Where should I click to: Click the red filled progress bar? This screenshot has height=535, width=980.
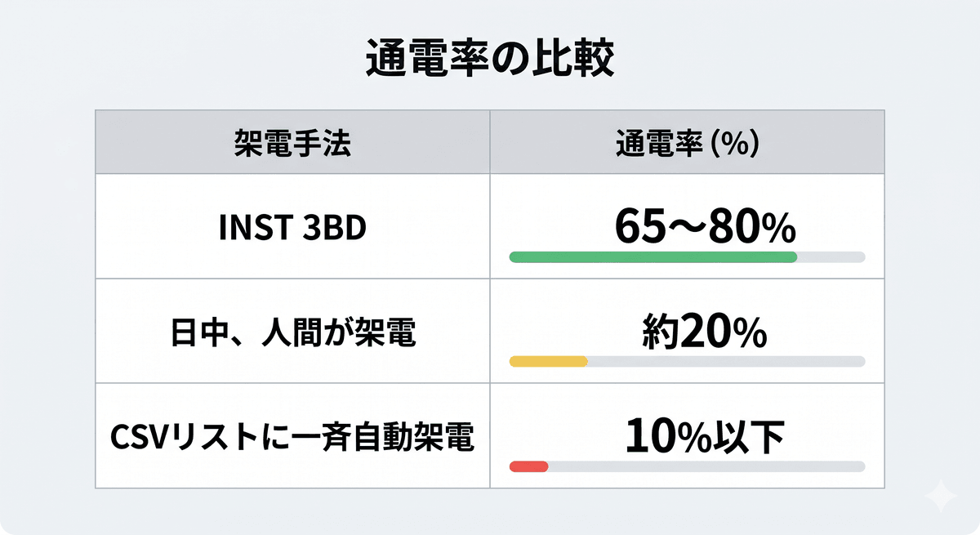point(528,466)
